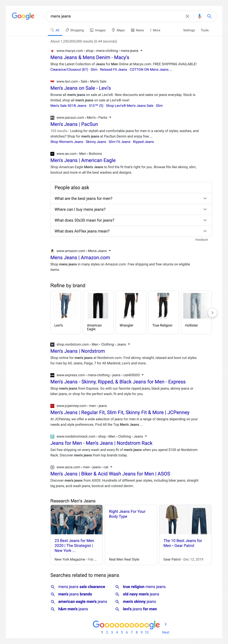The height and width of the screenshot is (644, 228).
Task: Submit search with magnifying glass icon
Action: pos(209,16)
